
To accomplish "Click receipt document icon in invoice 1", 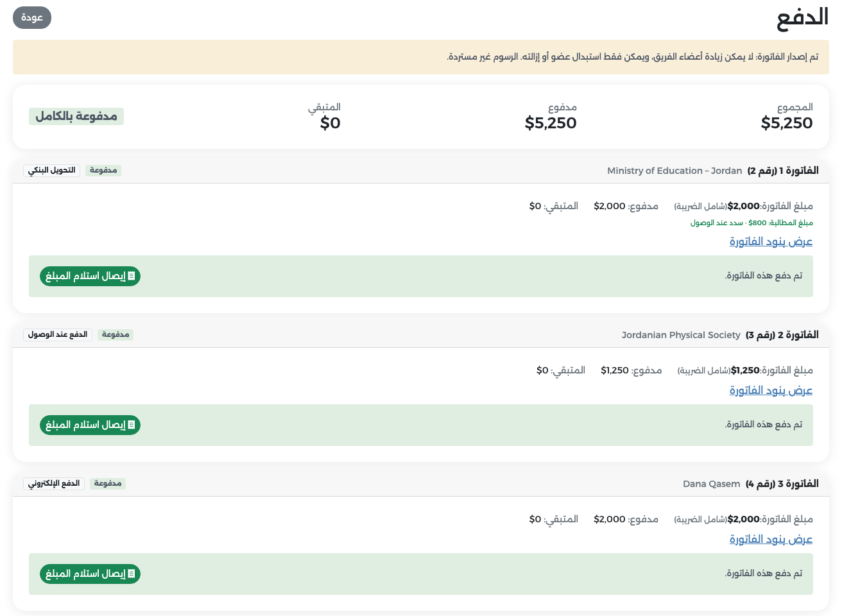I will pos(132,276).
